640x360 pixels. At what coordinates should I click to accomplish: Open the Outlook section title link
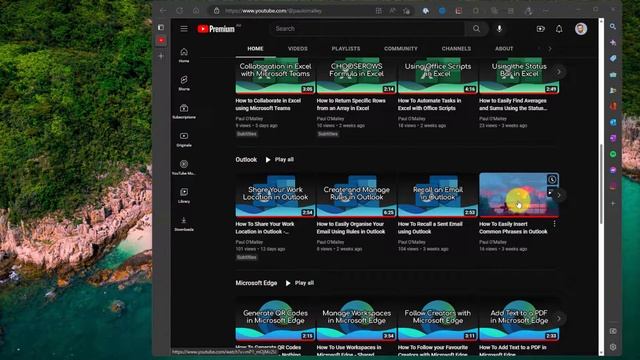point(246,160)
